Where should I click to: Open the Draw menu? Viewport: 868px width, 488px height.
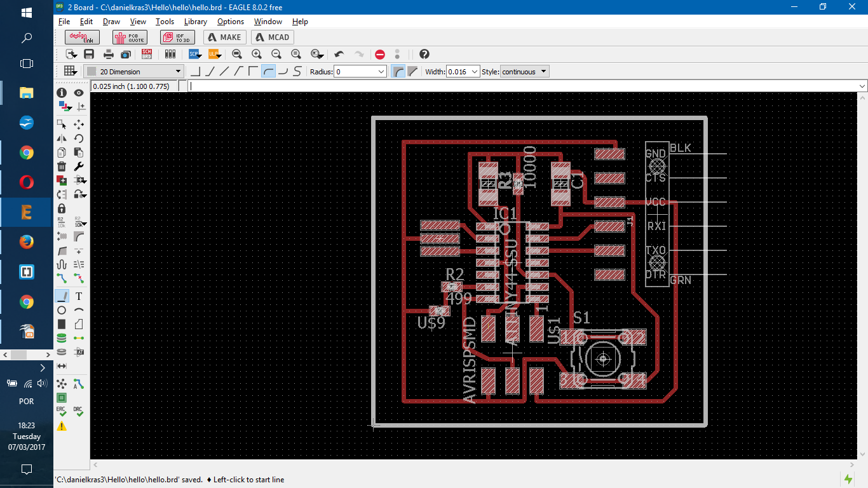(x=111, y=22)
